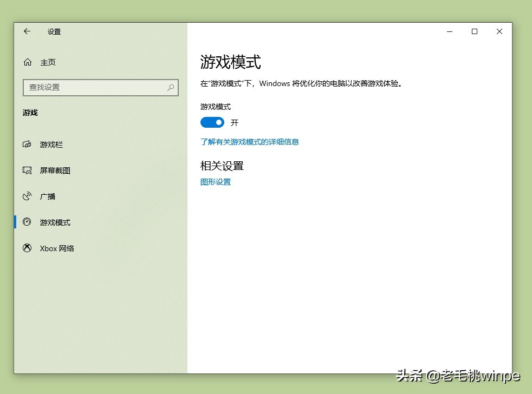Select the 相关设置 section header
The height and width of the screenshot is (394, 532).
(222, 166)
